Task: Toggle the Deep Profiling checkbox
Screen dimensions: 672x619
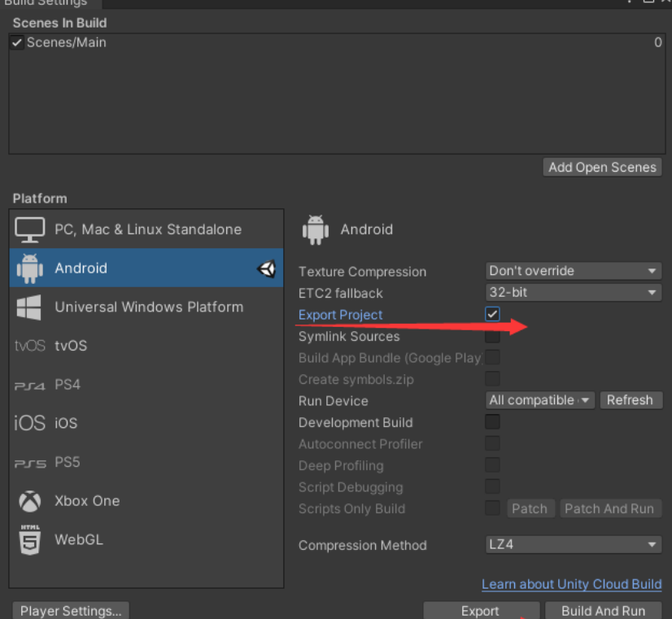Action: [x=492, y=464]
